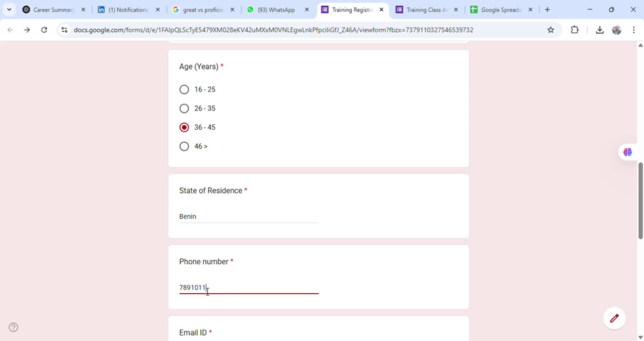Screen dimensions: 644x341
Task: Switch to the WhatsApp tab
Action: (276, 10)
